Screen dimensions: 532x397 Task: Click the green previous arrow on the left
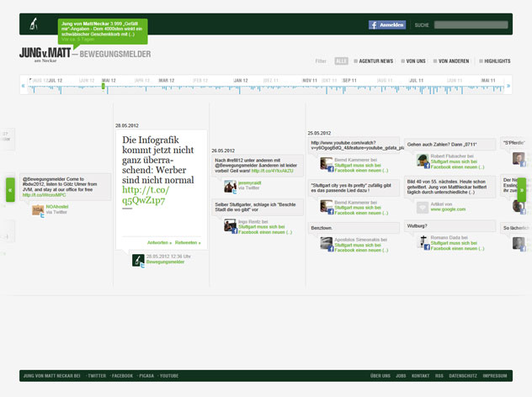pyautogui.click(x=11, y=190)
